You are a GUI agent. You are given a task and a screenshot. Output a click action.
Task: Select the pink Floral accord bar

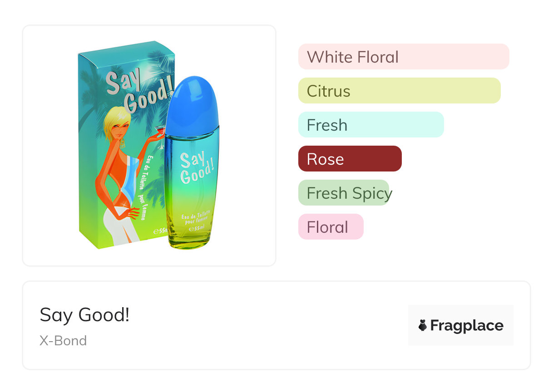pyautogui.click(x=331, y=227)
